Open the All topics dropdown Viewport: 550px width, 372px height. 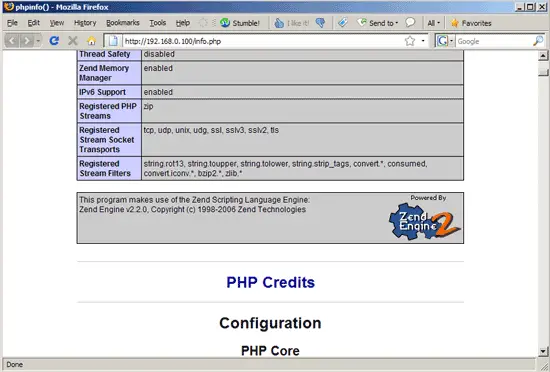(433, 23)
